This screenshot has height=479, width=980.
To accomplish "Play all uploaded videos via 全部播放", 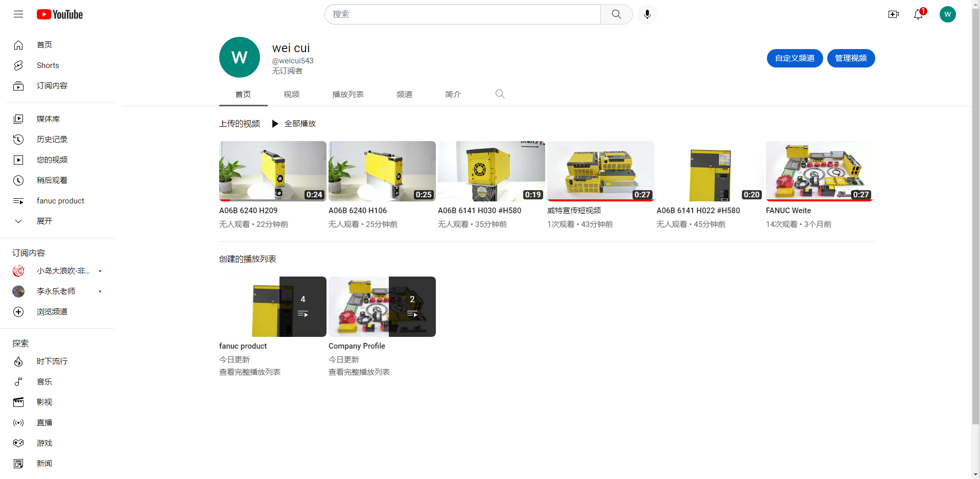I will (x=294, y=124).
